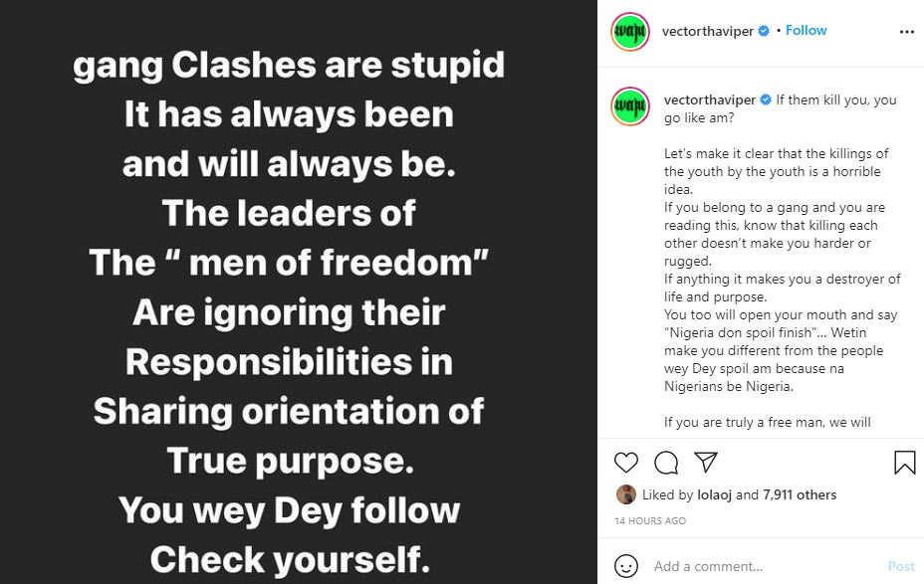Viewport: 924px width, 584px height.
Task: Click the verified badge in the post header
Action: [x=764, y=31]
